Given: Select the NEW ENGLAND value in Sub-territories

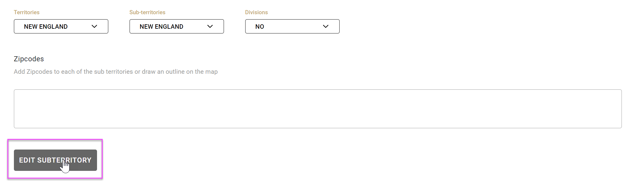Looking at the screenshot, I should (x=162, y=27).
